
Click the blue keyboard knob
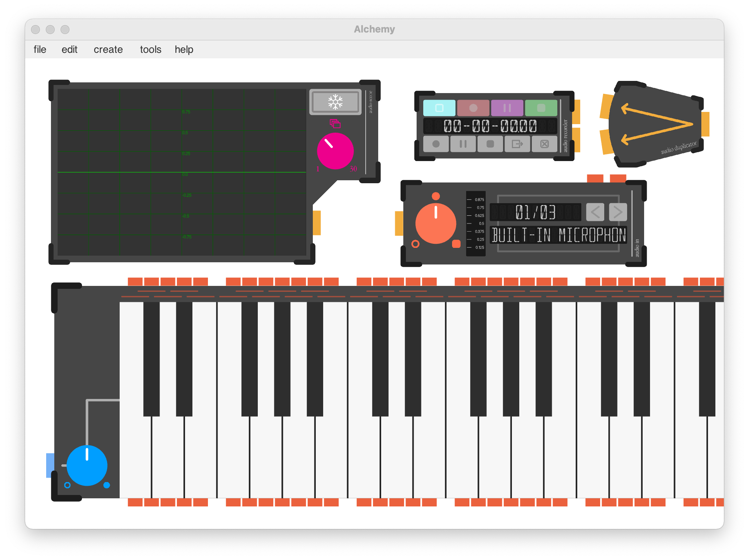click(x=87, y=465)
